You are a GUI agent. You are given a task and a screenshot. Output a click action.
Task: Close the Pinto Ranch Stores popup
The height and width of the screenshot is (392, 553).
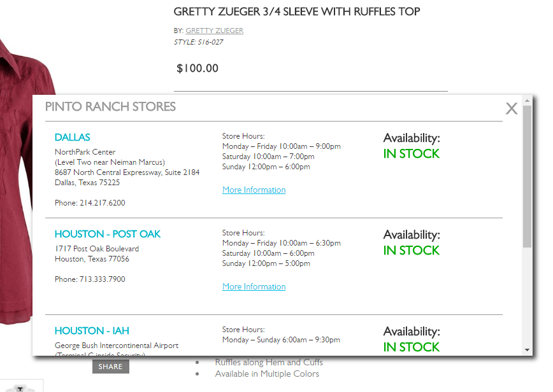[x=512, y=108]
